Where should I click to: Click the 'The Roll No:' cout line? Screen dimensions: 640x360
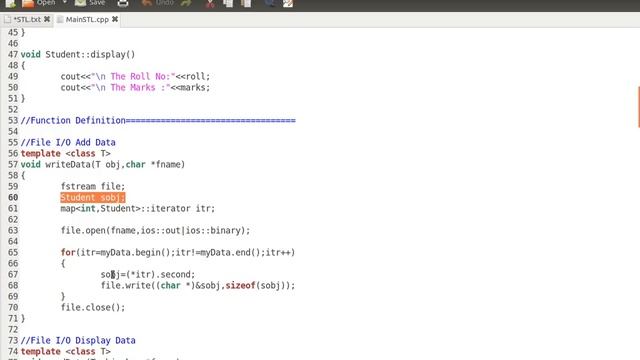click(x=135, y=77)
